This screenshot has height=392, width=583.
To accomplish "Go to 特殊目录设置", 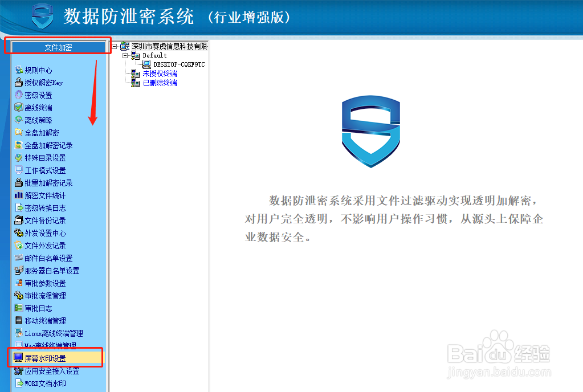I will click(x=46, y=158).
